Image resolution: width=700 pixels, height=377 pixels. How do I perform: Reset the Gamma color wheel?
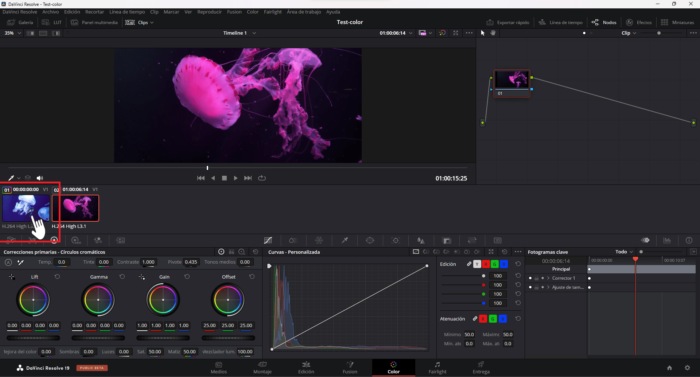(x=122, y=277)
